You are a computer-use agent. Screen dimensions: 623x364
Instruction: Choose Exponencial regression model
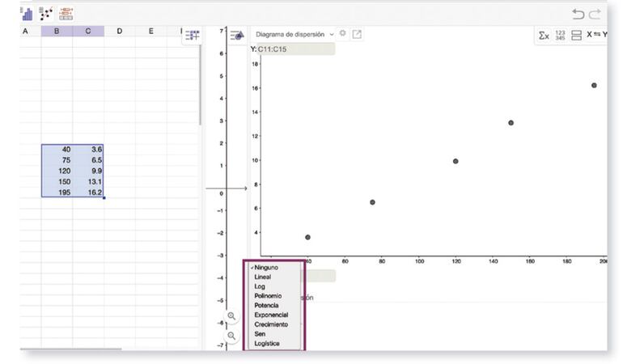point(273,315)
